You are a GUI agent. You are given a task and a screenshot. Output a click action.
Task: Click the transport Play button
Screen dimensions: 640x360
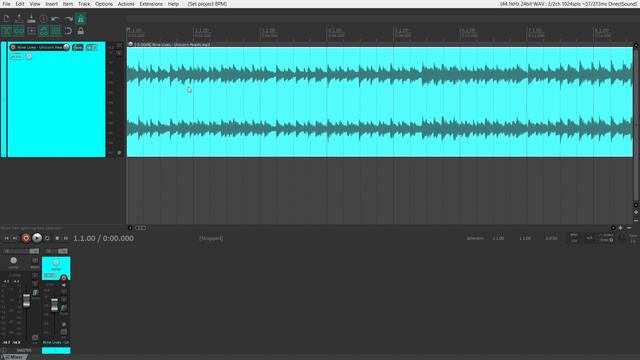[37, 238]
